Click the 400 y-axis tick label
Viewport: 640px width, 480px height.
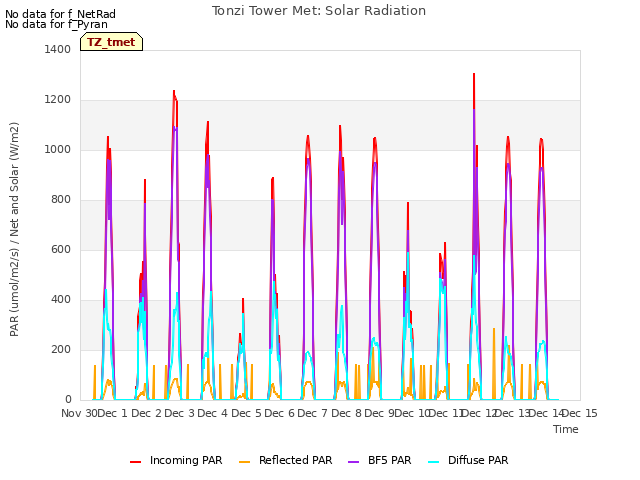[x=61, y=300]
